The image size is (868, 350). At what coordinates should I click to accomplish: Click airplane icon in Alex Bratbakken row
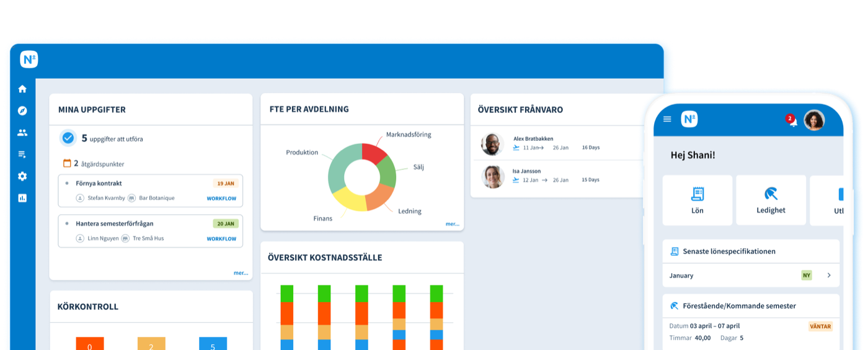coord(516,148)
